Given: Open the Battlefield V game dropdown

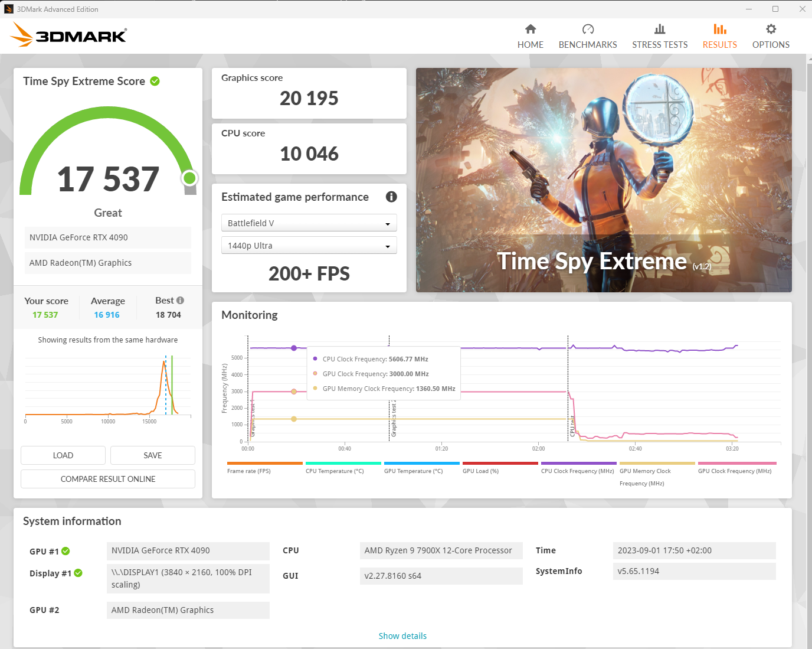Looking at the screenshot, I should click(x=309, y=223).
